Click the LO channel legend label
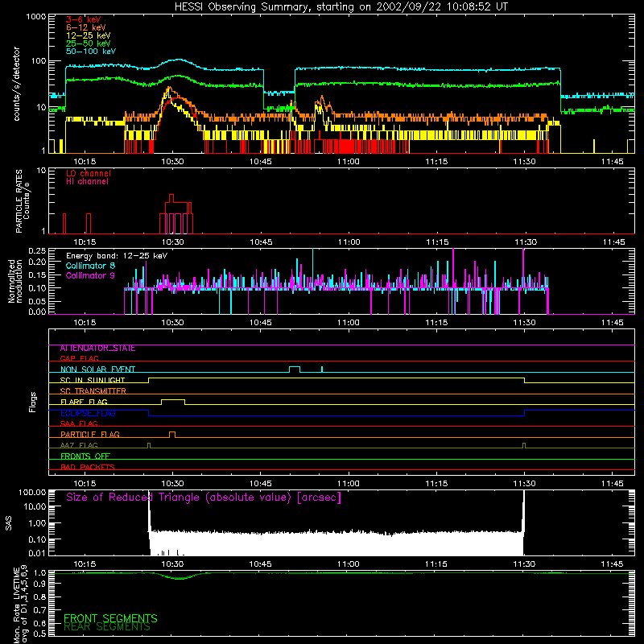This screenshot has width=644, height=644. tap(89, 173)
